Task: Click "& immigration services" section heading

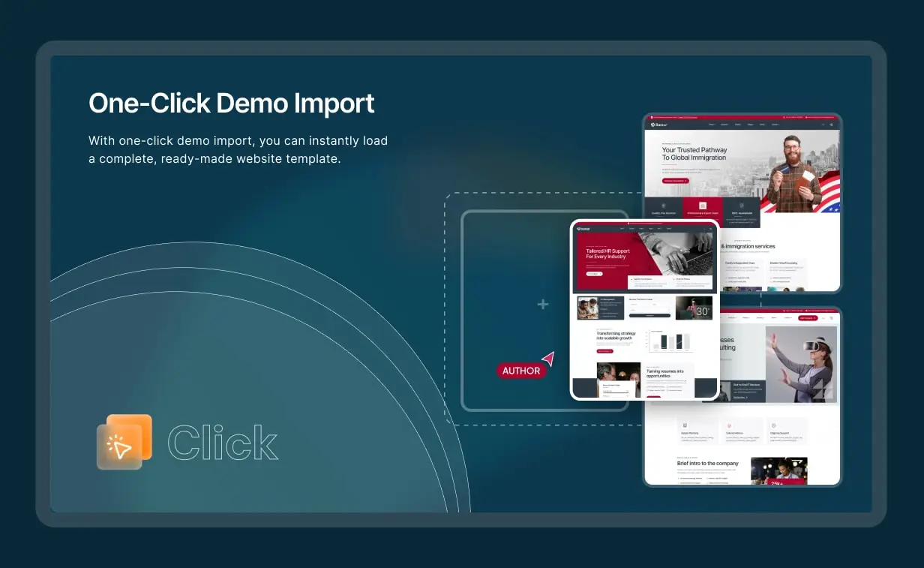Action: point(748,246)
